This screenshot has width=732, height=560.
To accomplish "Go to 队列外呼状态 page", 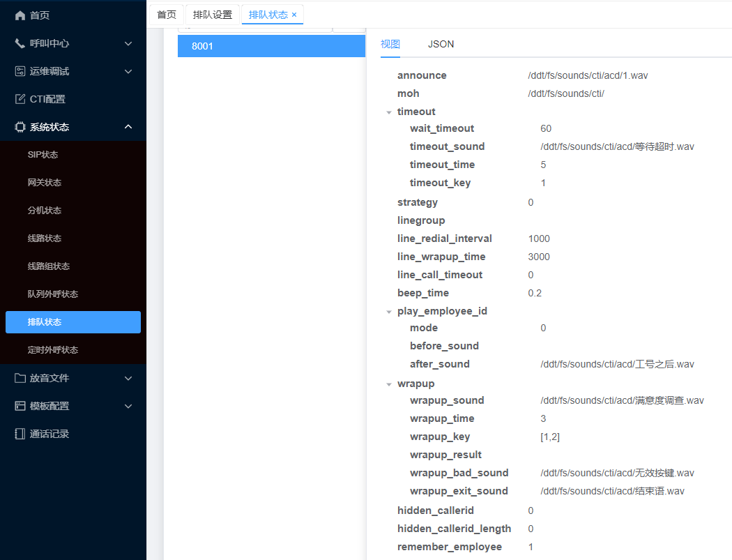I will 52,294.
